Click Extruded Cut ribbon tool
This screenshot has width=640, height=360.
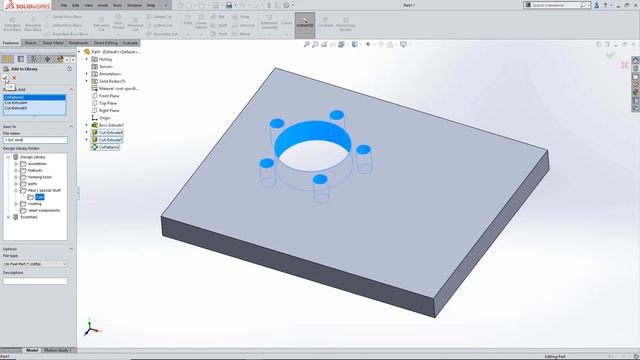pyautogui.click(x=101, y=24)
